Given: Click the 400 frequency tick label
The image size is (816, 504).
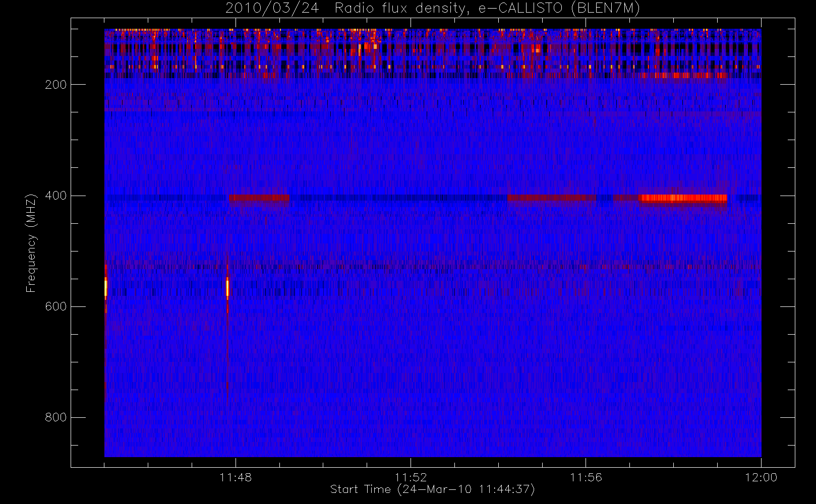Looking at the screenshot, I should 56,196.
